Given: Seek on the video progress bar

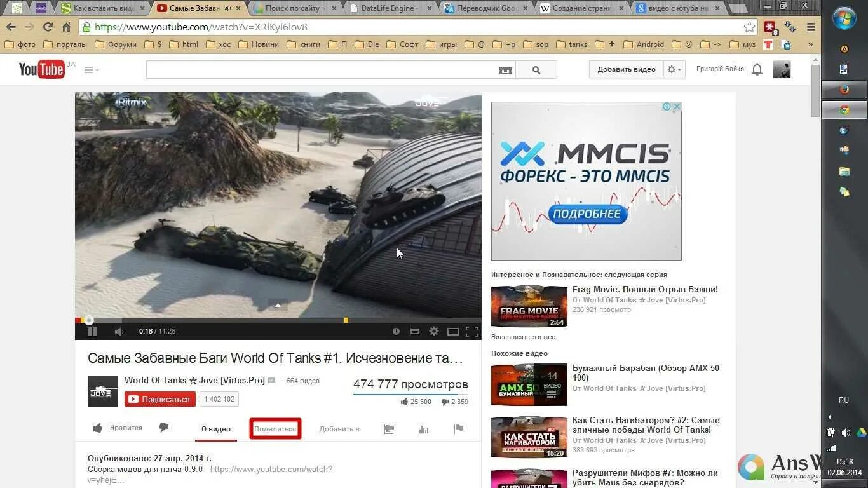Looking at the screenshot, I should 278,320.
